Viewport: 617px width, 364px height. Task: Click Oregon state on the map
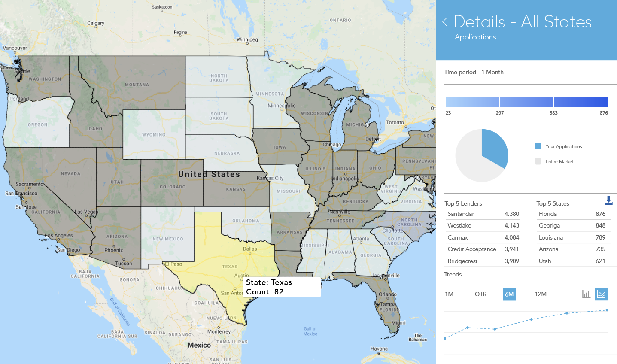(x=38, y=124)
